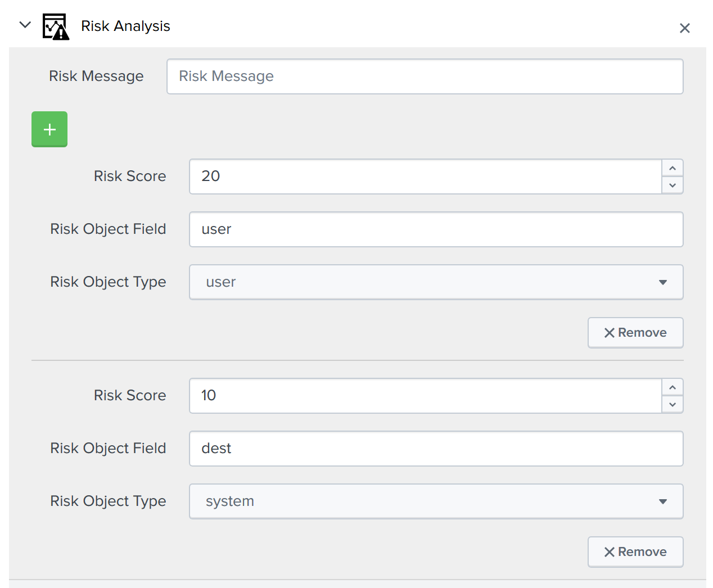Collapse the Risk Analysis section chevron

(x=25, y=25)
